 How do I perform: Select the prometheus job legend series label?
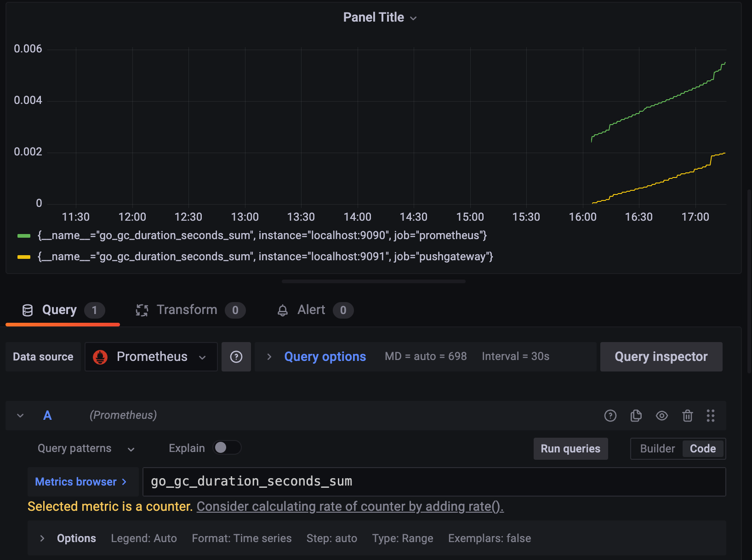262,235
